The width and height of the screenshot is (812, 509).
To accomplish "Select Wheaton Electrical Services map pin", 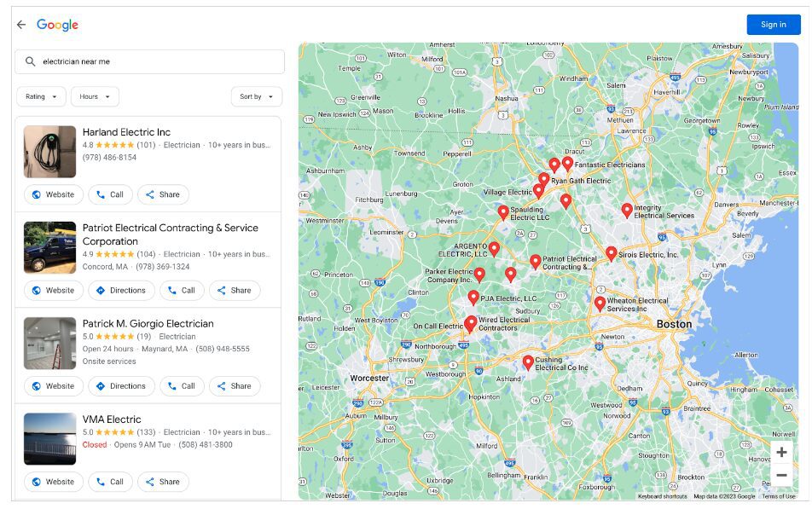I will [600, 304].
